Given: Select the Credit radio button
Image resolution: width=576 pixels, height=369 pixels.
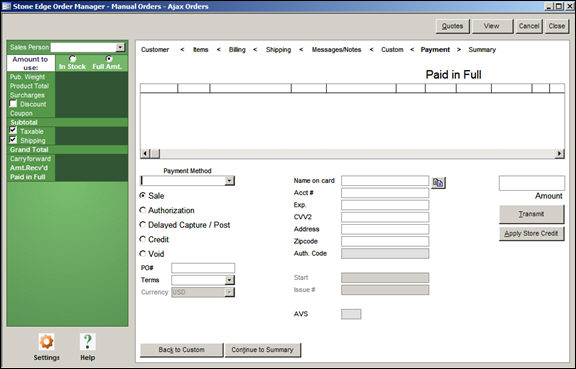Looking at the screenshot, I should (143, 239).
